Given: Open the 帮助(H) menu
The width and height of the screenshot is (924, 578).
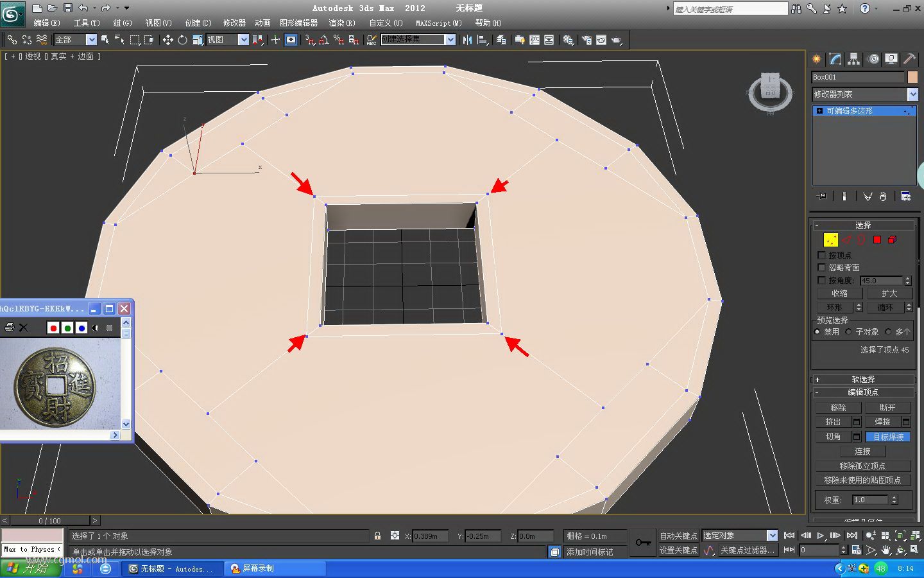Looking at the screenshot, I should coord(488,23).
